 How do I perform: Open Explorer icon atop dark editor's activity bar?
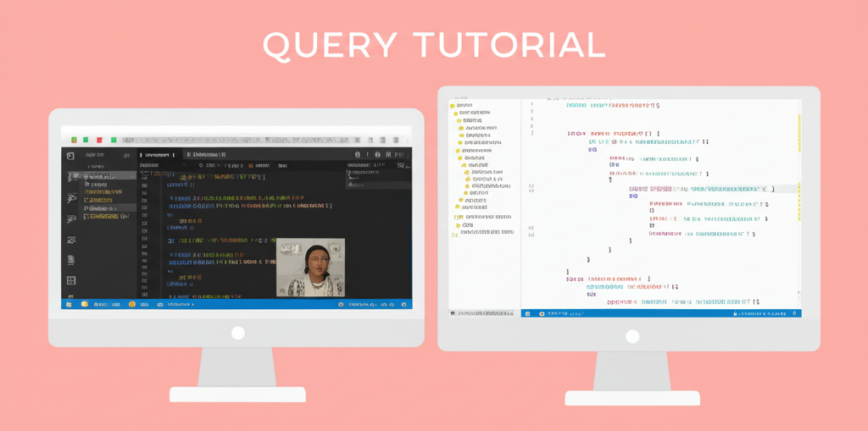pyautogui.click(x=70, y=156)
